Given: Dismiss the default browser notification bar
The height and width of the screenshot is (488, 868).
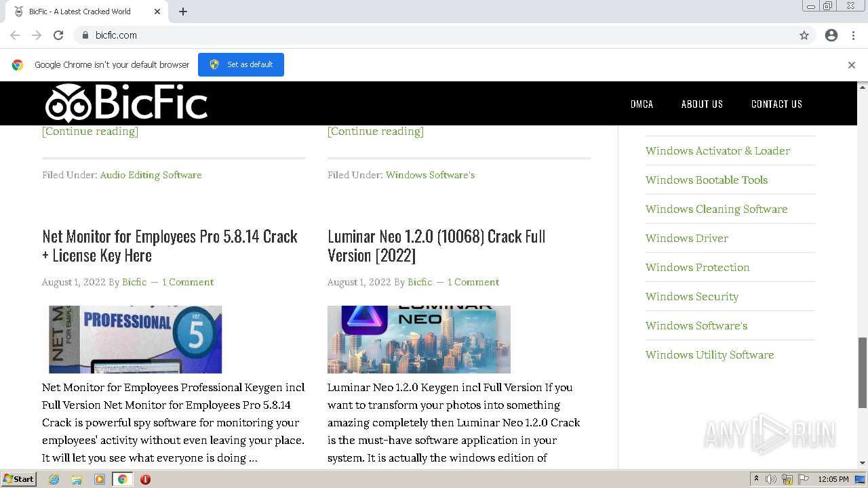Looking at the screenshot, I should (x=852, y=65).
